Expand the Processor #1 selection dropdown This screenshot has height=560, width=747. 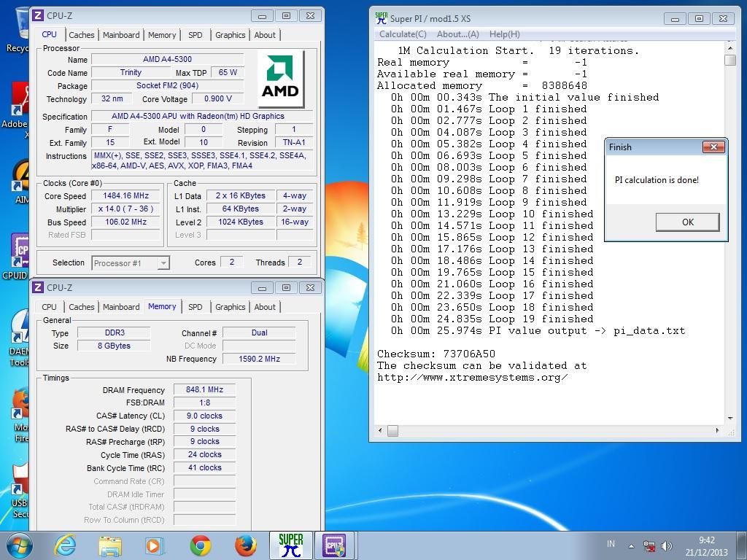(x=163, y=262)
